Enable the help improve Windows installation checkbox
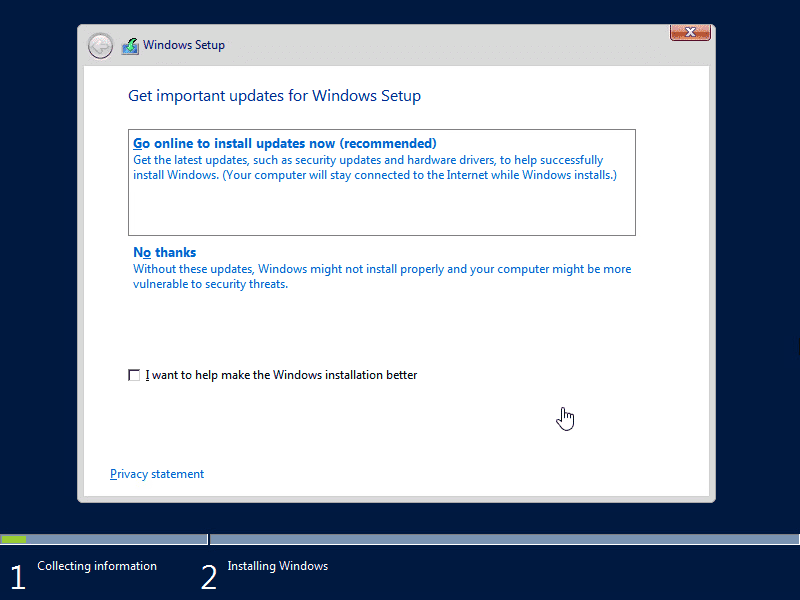 (x=134, y=375)
